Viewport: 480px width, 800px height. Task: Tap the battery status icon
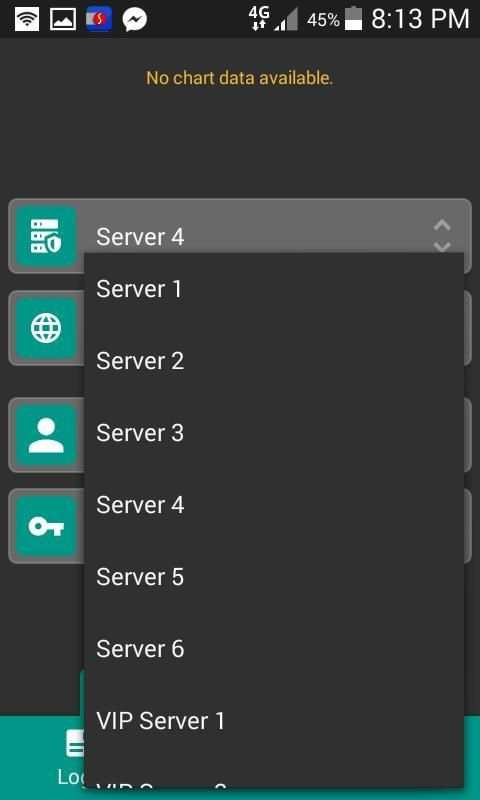click(353, 19)
